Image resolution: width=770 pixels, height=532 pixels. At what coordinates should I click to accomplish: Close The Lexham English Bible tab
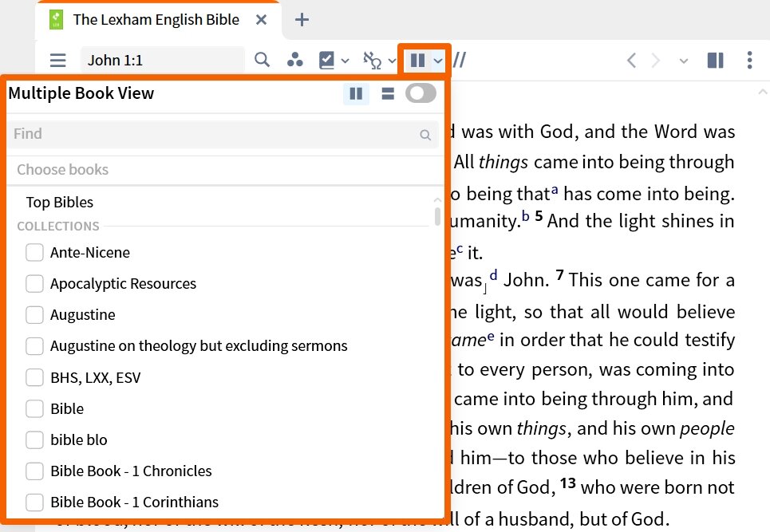pyautogui.click(x=261, y=20)
